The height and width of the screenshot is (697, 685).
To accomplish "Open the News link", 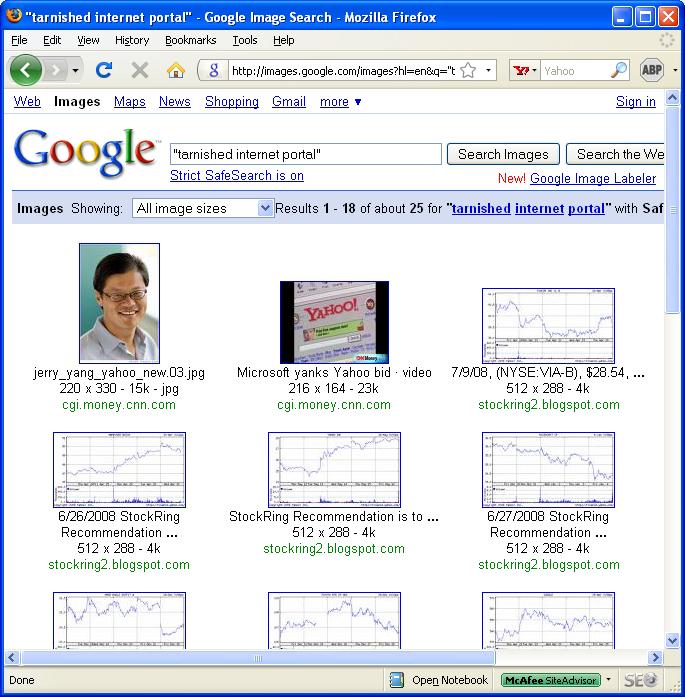I will [175, 102].
